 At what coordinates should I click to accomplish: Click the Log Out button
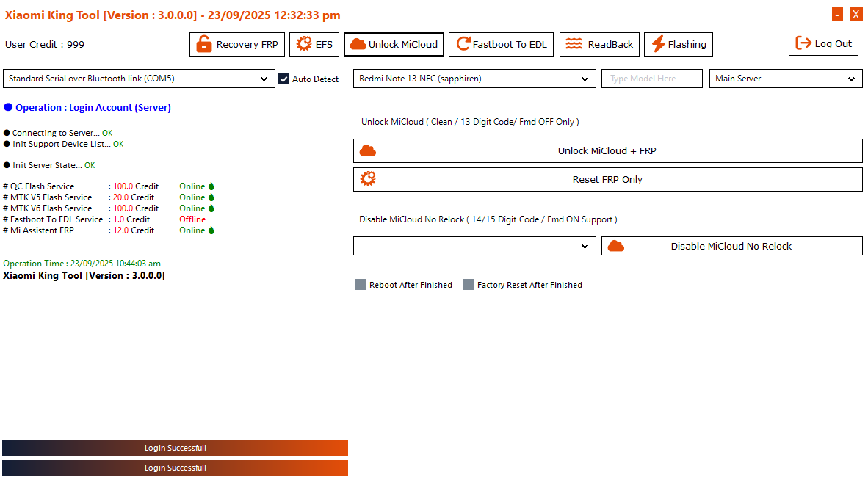click(x=823, y=43)
